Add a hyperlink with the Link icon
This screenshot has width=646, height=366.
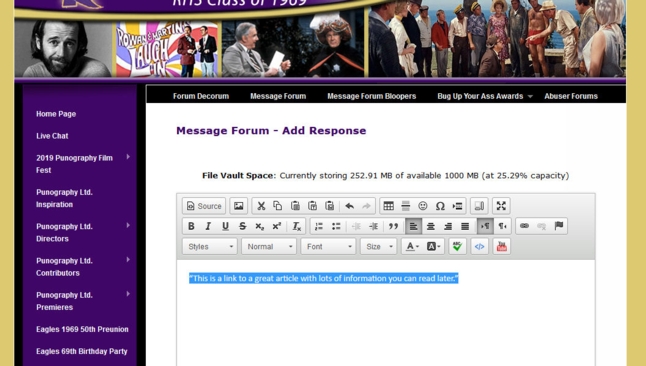pos(524,226)
